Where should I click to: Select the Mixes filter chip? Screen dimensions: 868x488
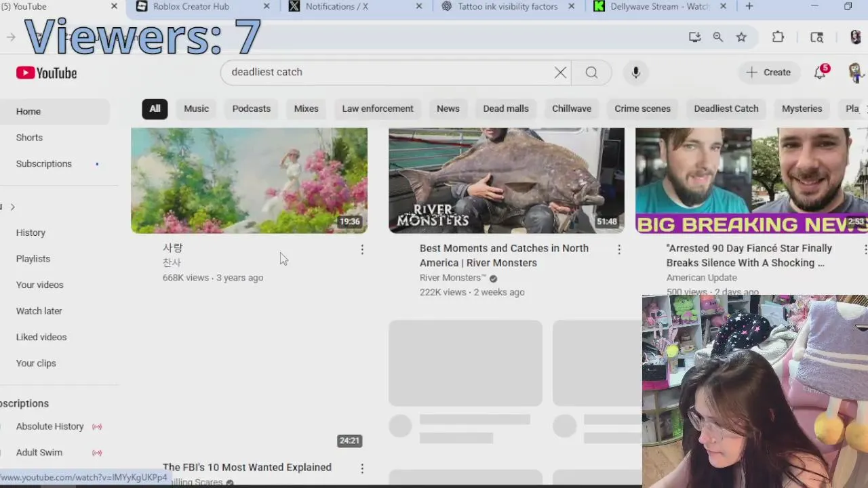pos(307,108)
